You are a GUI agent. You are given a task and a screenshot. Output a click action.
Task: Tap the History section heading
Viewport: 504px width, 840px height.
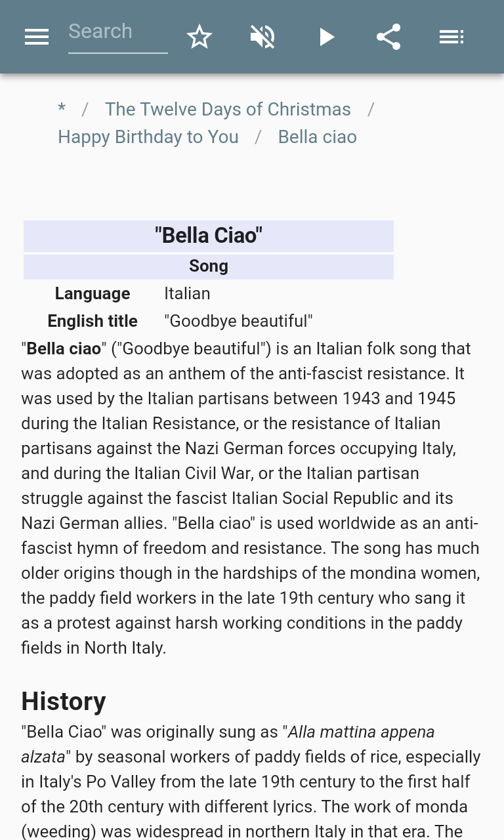pyautogui.click(x=64, y=701)
